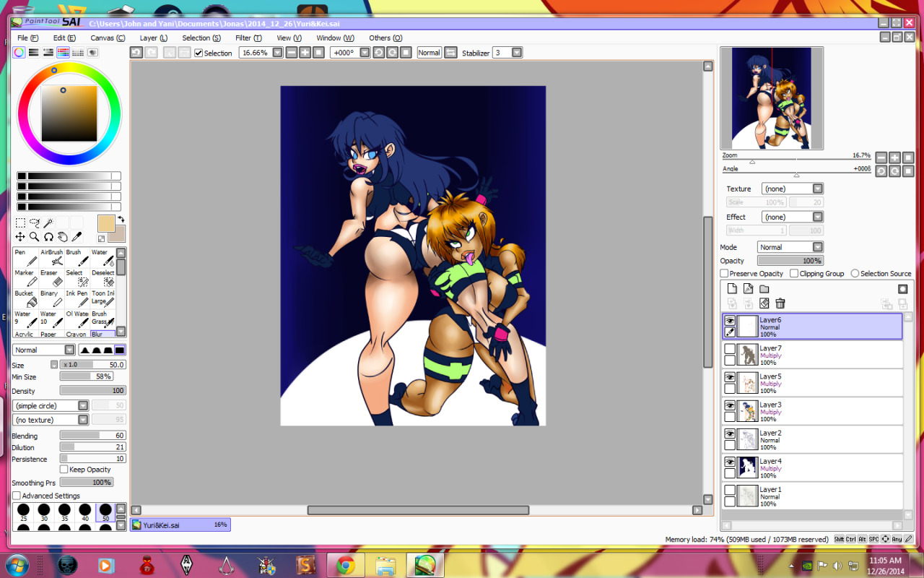
Task: Enable Clipping Group checkbox
Action: (794, 274)
